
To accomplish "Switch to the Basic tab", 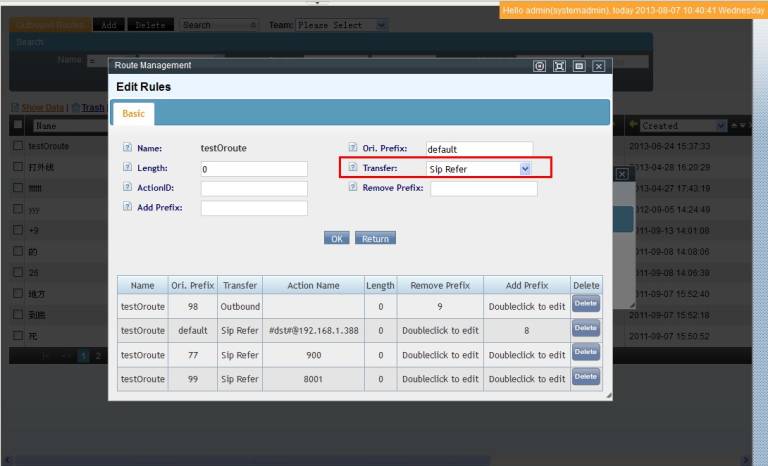I will pyautogui.click(x=132, y=114).
